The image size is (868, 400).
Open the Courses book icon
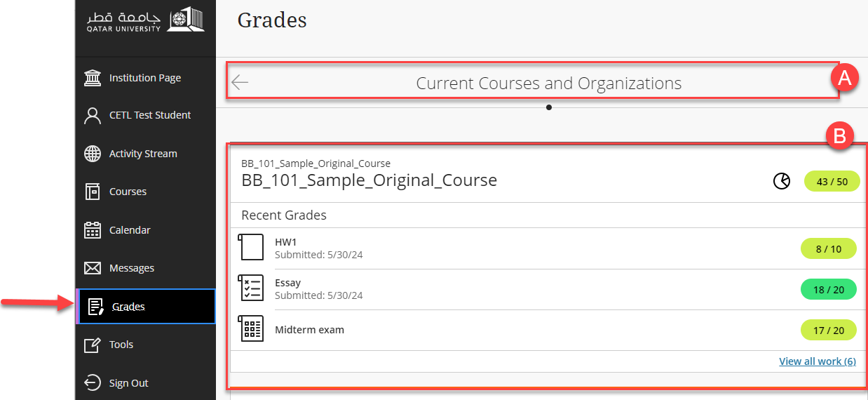pyautogui.click(x=92, y=192)
